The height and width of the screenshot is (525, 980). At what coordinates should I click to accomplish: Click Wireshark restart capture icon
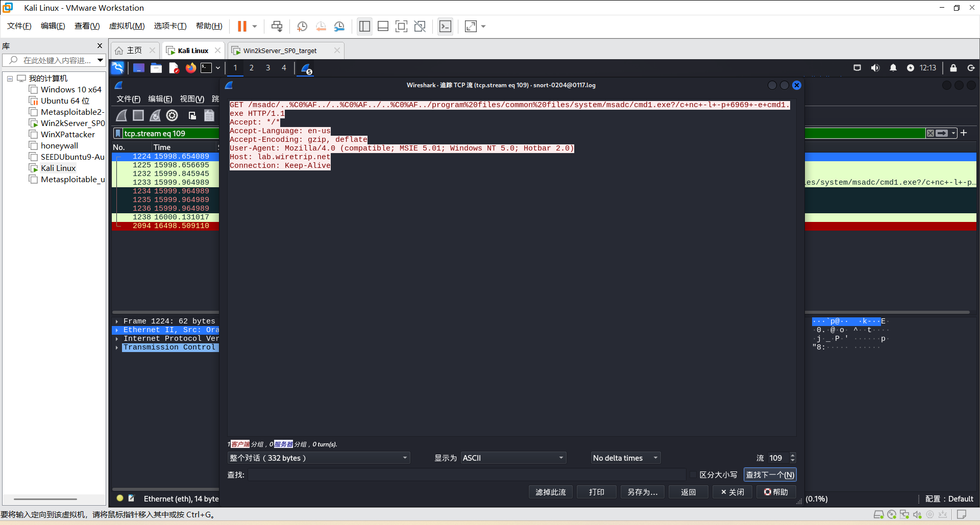155,116
